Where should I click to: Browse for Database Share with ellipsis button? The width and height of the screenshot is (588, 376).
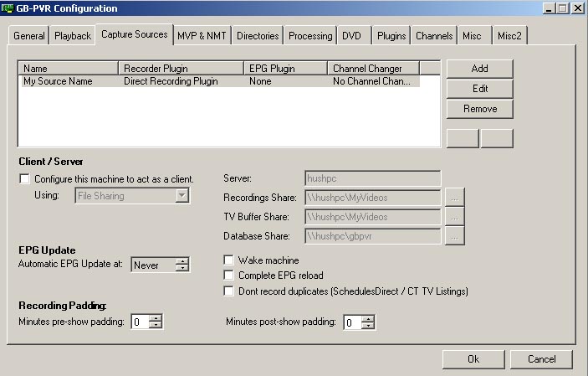(454, 236)
